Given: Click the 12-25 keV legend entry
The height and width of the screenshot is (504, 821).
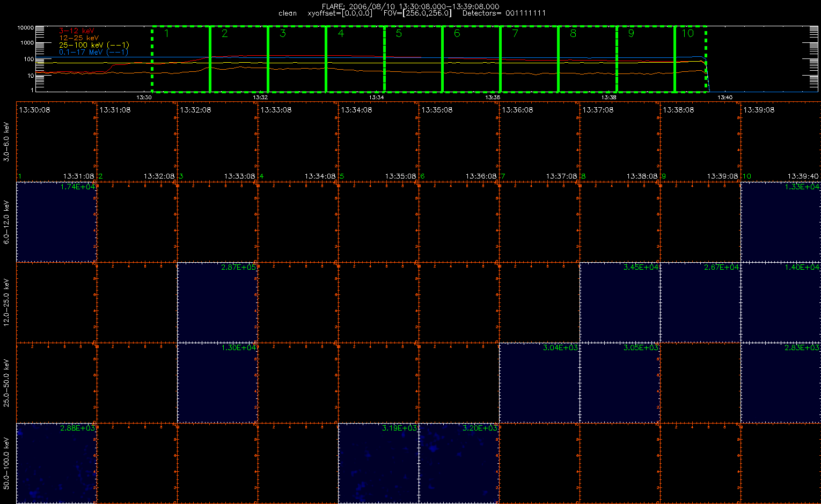Looking at the screenshot, I should [79, 38].
